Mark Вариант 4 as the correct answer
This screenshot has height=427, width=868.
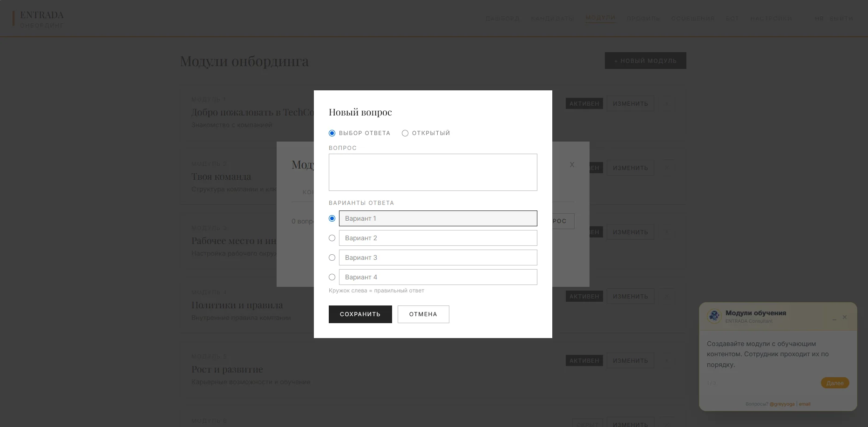pyautogui.click(x=332, y=277)
